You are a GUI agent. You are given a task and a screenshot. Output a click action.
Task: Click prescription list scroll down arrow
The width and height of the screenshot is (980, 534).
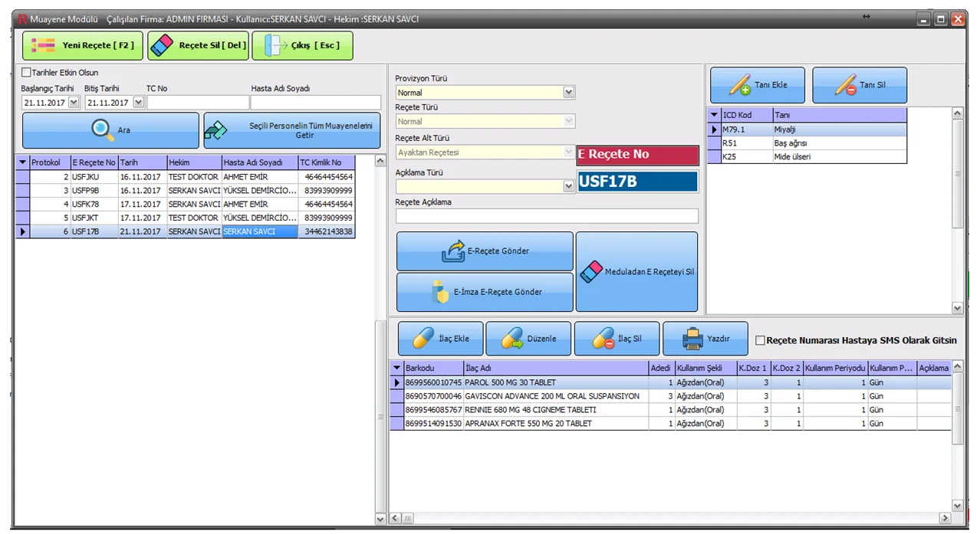pos(381,519)
